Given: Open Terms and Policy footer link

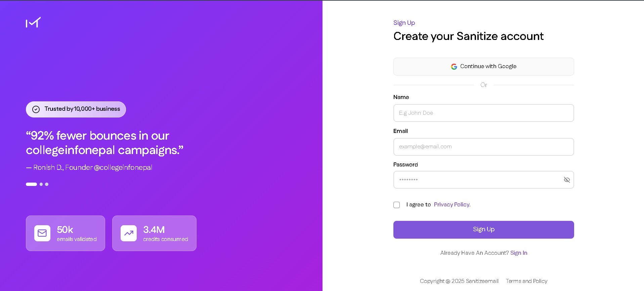Looking at the screenshot, I should tap(526, 281).
